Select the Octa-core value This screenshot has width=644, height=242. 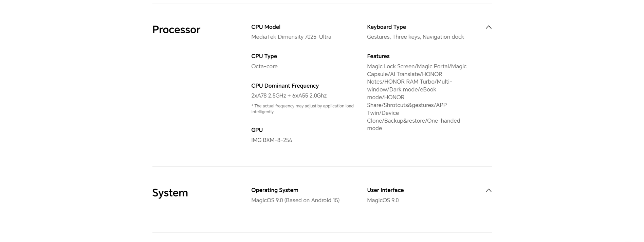pos(264,66)
